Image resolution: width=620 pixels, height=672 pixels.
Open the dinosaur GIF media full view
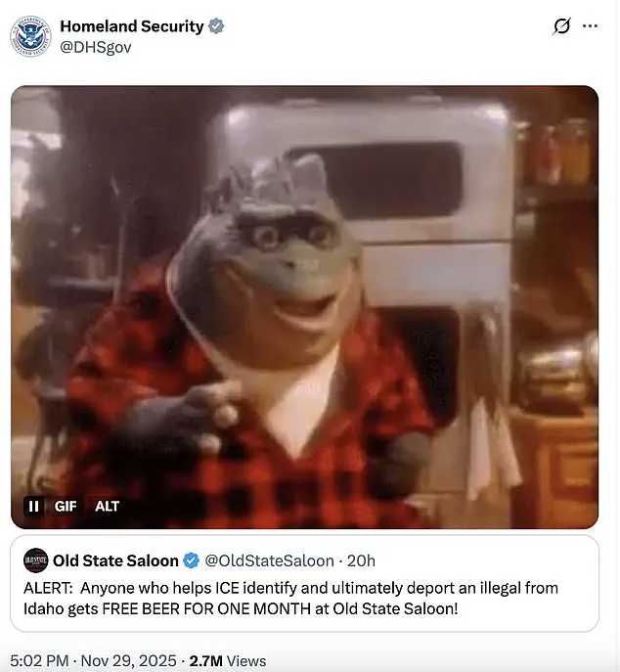click(x=305, y=307)
